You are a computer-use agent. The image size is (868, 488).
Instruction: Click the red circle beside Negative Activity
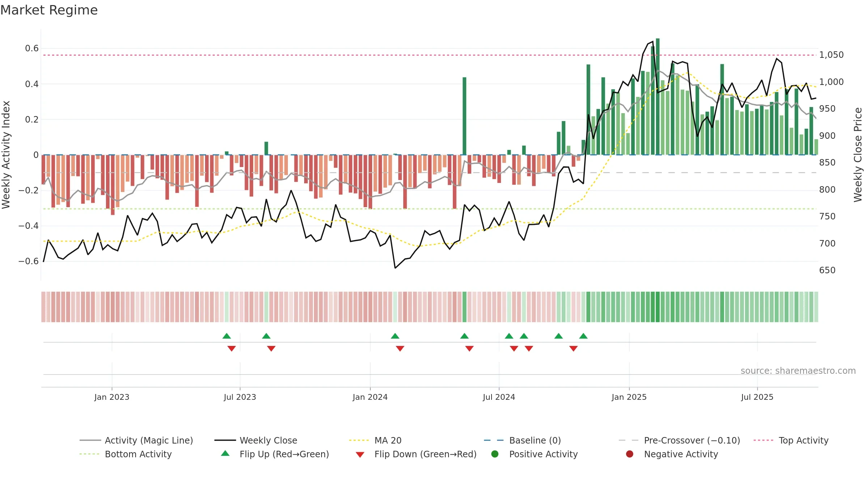coord(630,454)
